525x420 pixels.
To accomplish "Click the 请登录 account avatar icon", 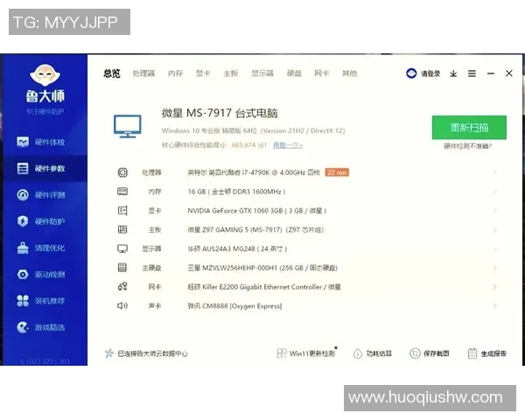I will 411,73.
